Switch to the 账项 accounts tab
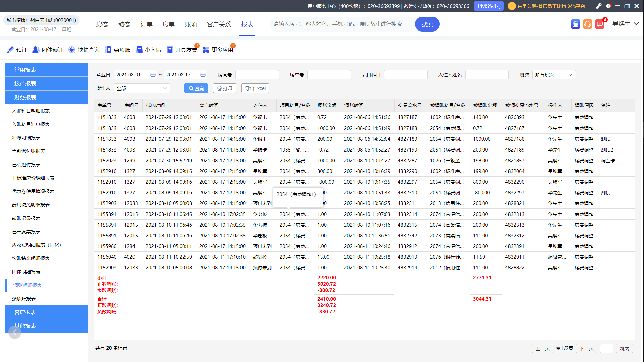Viewport: 644px width, 362px height. [191, 24]
